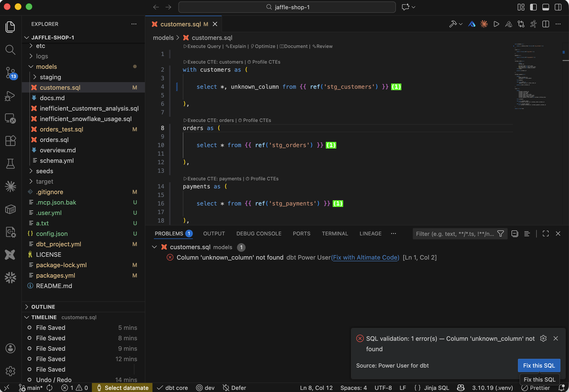Click the dbt build hammer icon

click(x=453, y=24)
